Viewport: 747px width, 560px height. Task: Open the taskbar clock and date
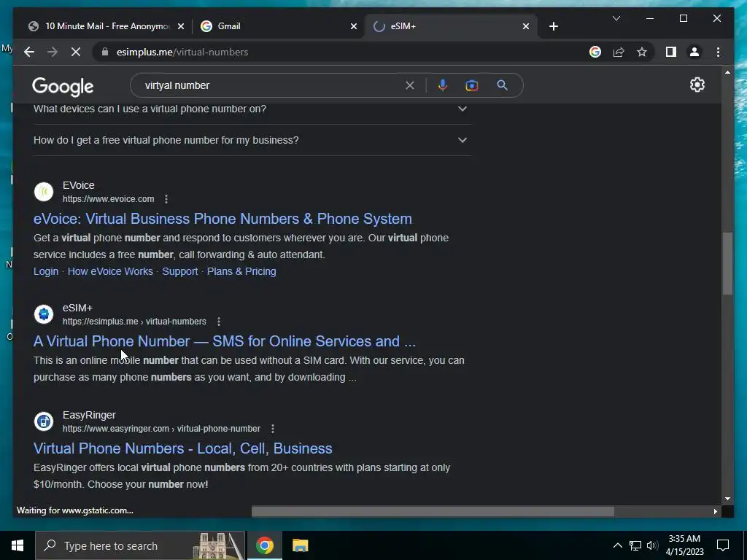click(684, 545)
